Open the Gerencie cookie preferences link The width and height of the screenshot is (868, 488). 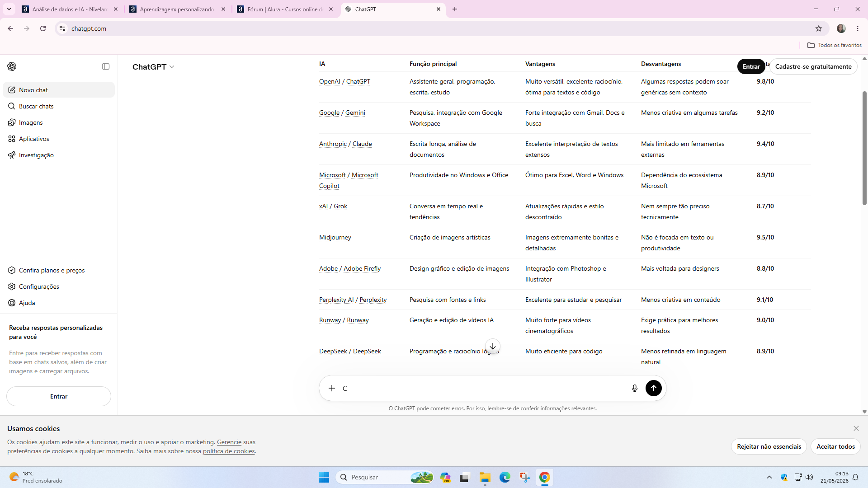pos(229,442)
